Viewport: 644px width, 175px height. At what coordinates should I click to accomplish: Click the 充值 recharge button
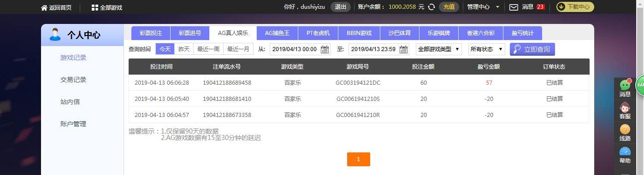click(x=449, y=7)
